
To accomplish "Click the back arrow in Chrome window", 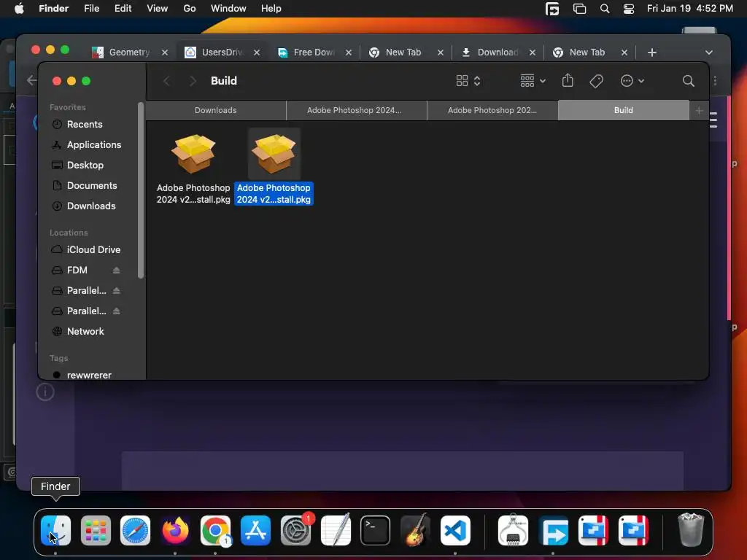I will 31,80.
